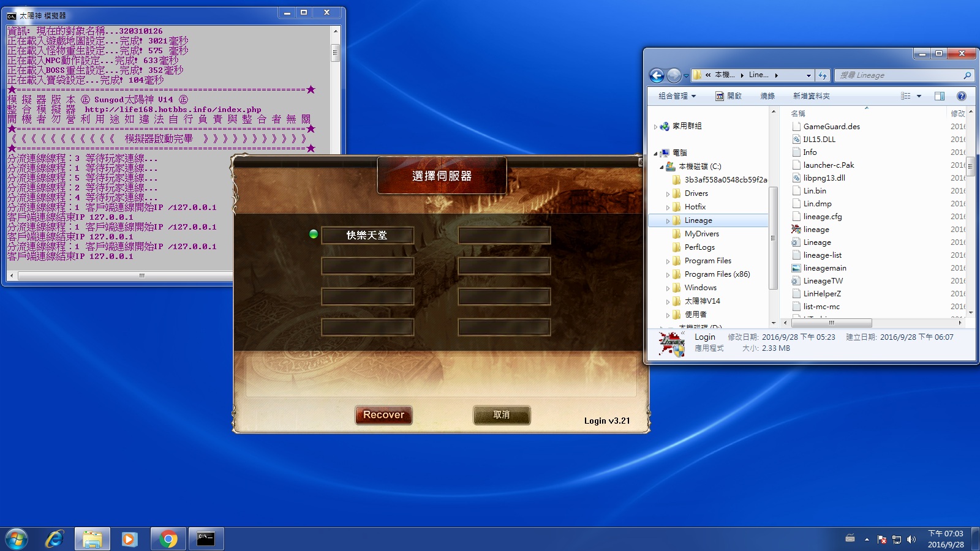Select the lineagemain image file
The width and height of the screenshot is (980, 551).
[824, 268]
